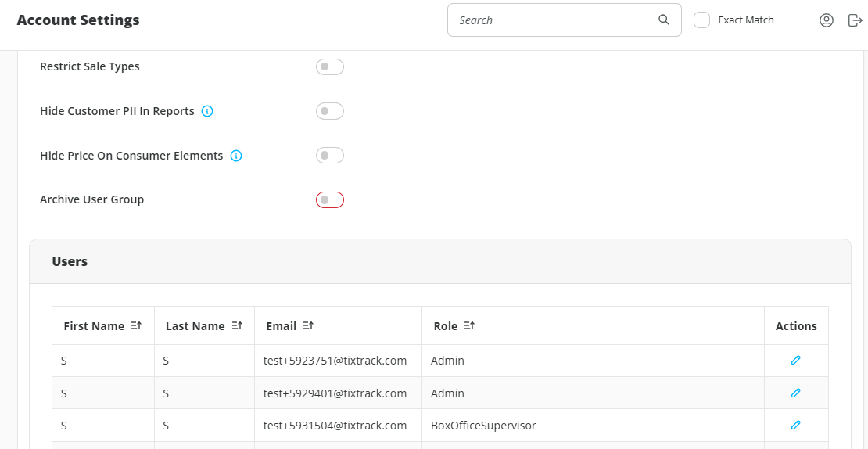Click the Restrict Sale Types label

[90, 67]
